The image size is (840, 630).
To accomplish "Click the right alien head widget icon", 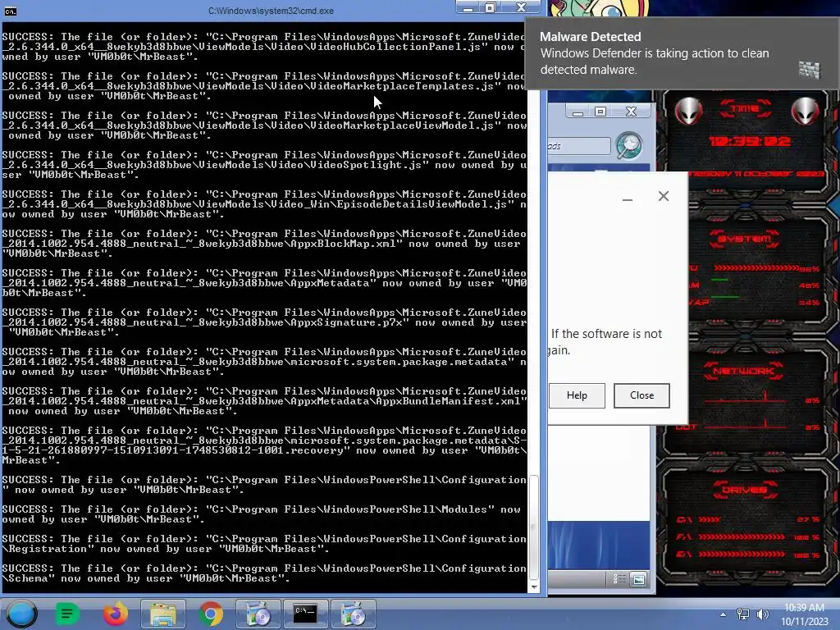I will 805,112.
